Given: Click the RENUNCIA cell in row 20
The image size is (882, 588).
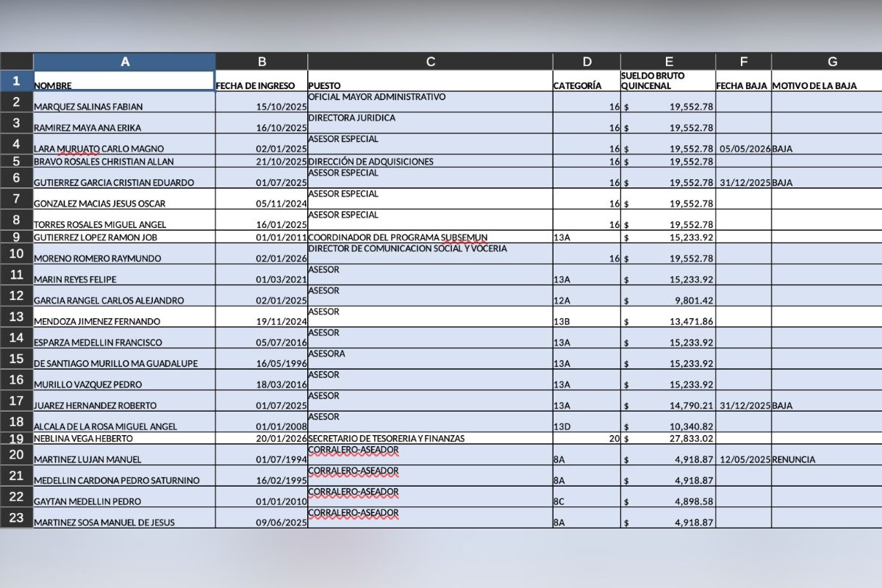Looking at the screenshot, I should (x=827, y=455).
